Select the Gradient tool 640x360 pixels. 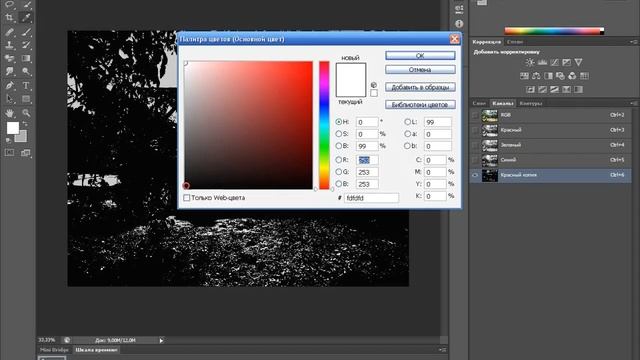point(26,58)
